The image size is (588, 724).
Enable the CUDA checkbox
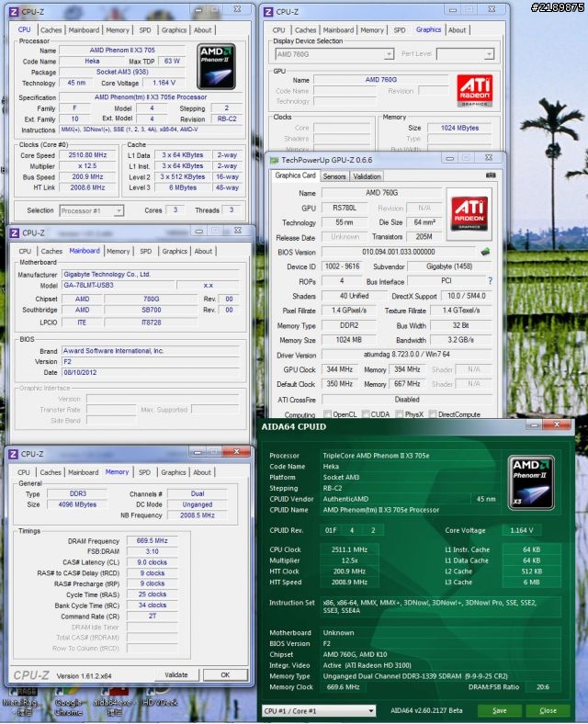(366, 414)
